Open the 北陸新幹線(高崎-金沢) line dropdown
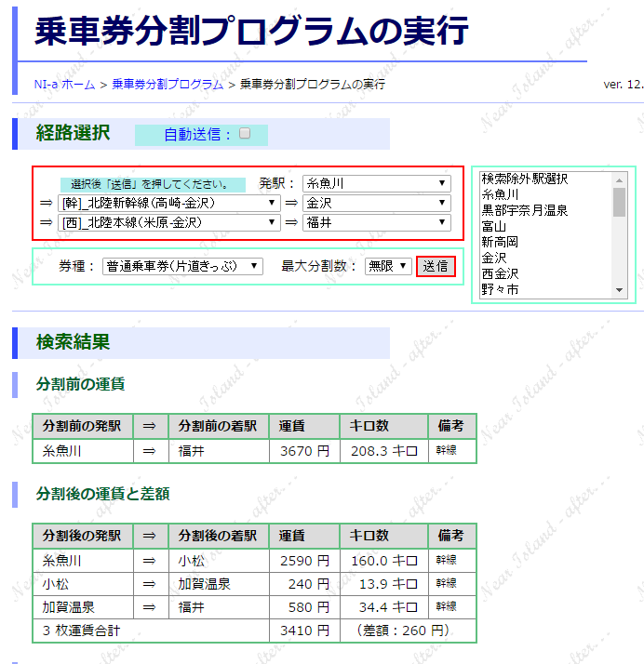644x664 pixels. click(169, 204)
